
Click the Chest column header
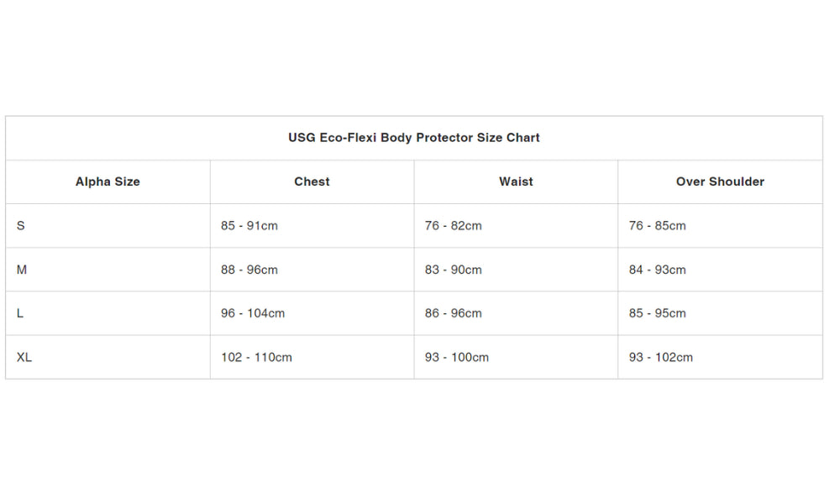(312, 181)
